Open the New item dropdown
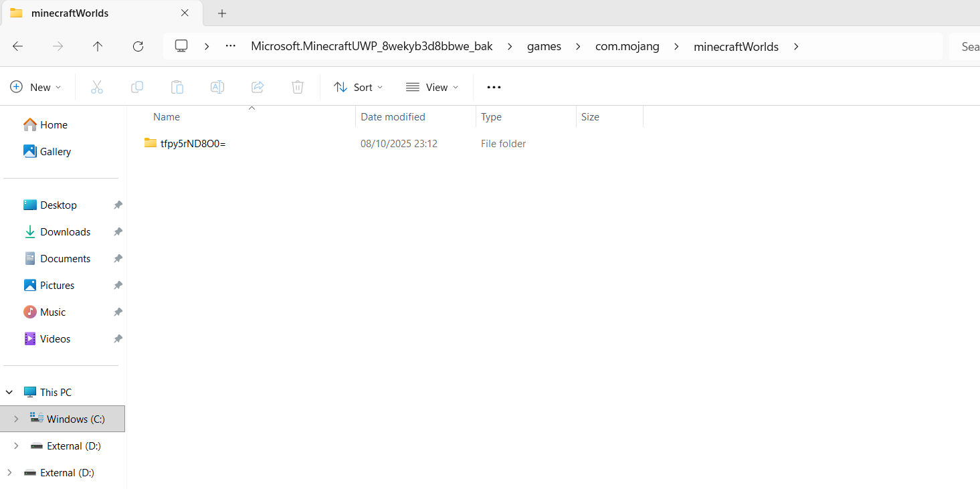 36,87
